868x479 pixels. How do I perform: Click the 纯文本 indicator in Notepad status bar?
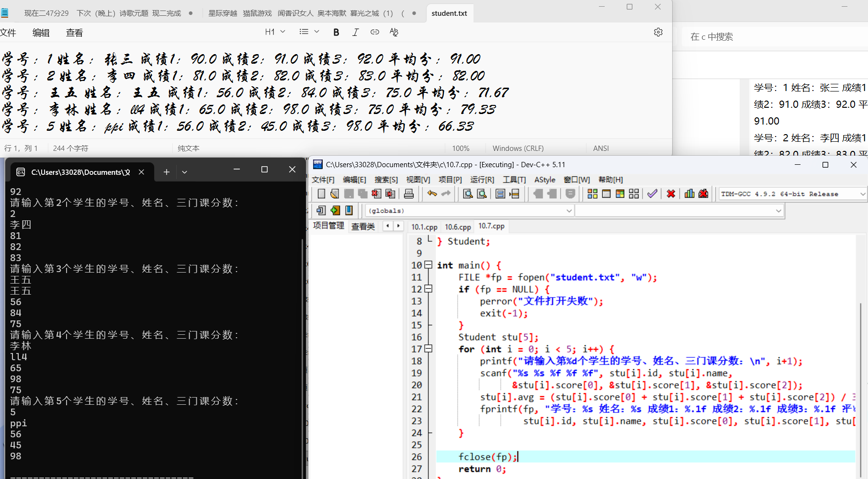click(x=189, y=148)
